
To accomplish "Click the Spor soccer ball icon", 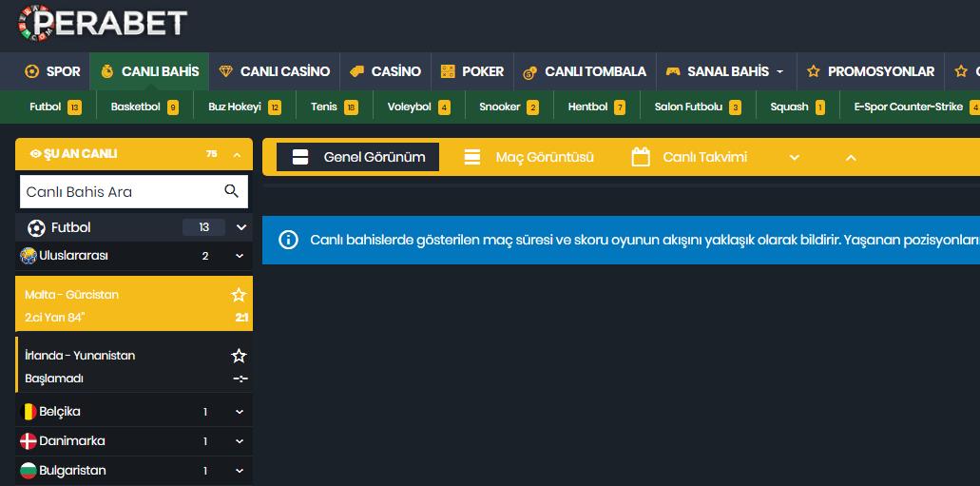I will coord(31,71).
